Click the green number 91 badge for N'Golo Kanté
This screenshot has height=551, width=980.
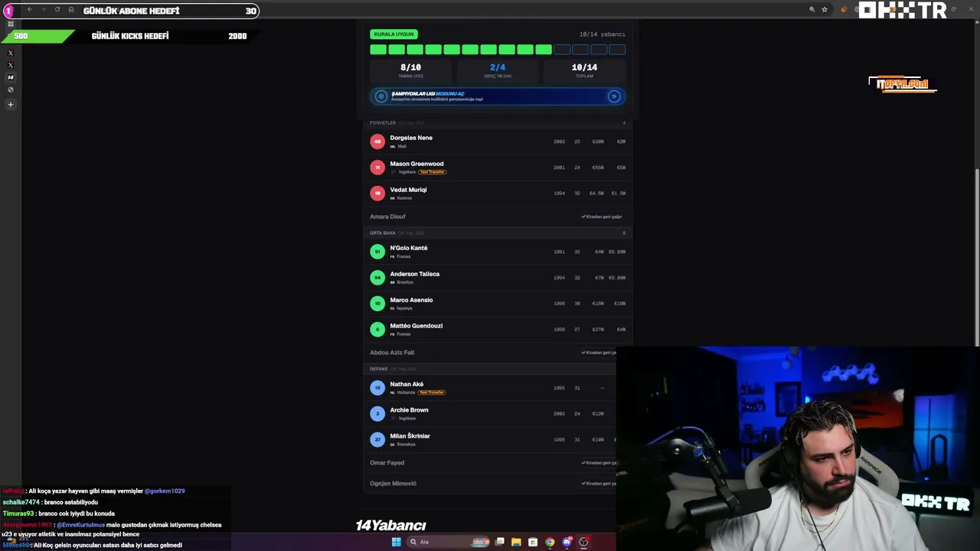tap(377, 252)
